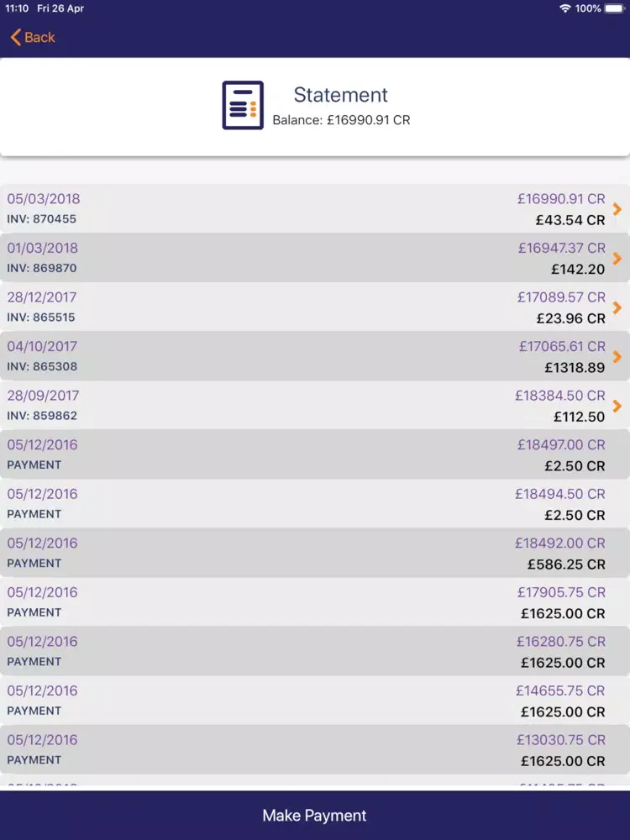Expand invoice 869870 with orange chevron
630x840 pixels.
point(617,258)
